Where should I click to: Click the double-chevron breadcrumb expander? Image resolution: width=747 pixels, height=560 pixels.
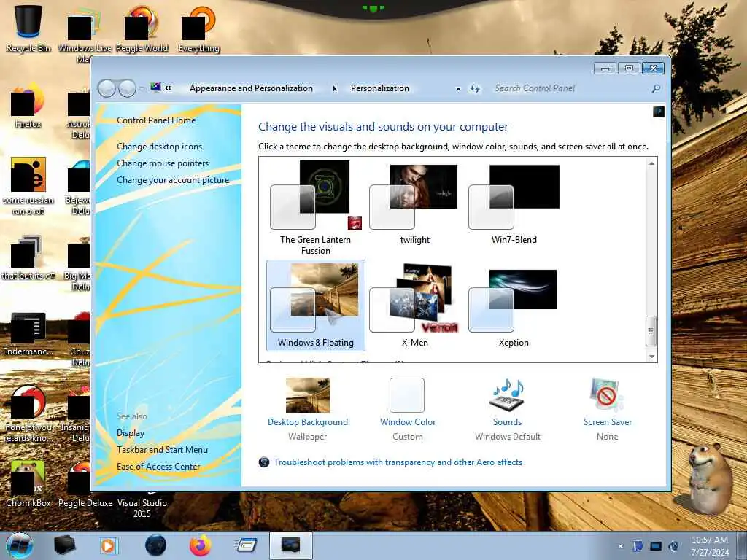169,87
